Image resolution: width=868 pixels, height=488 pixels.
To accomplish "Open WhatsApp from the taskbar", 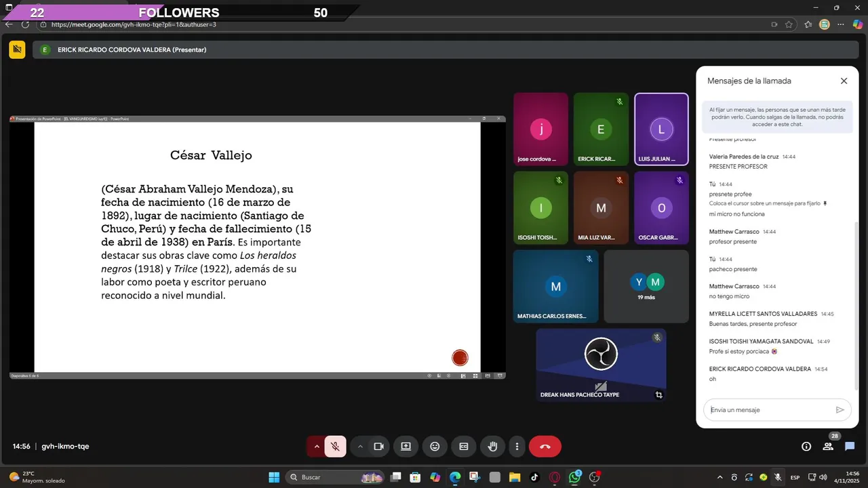I will click(x=575, y=477).
